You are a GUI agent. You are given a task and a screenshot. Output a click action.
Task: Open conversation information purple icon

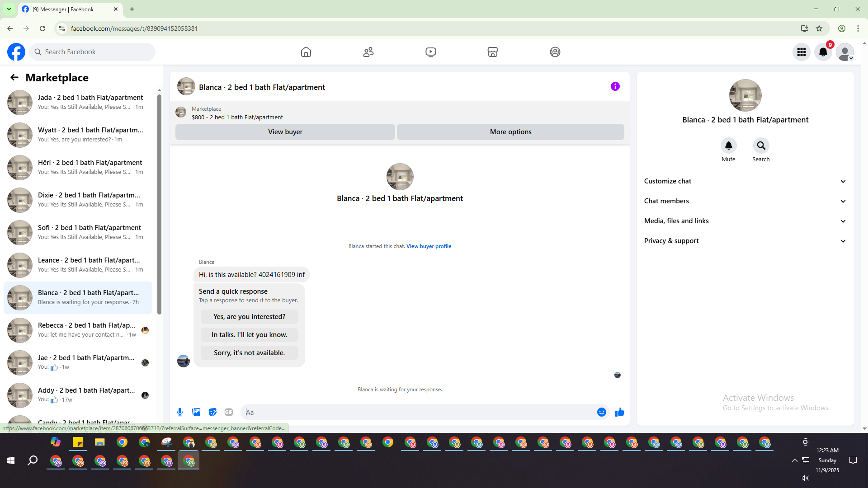[615, 86]
